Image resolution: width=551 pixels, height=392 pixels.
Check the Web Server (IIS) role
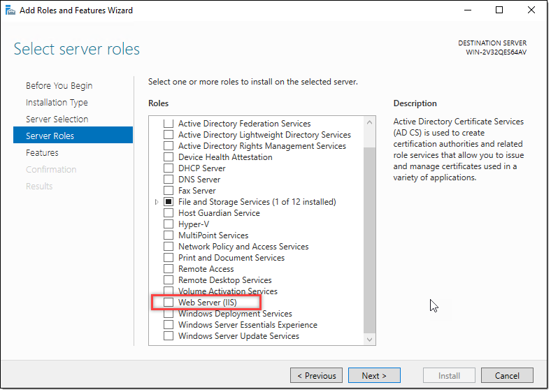pos(168,303)
